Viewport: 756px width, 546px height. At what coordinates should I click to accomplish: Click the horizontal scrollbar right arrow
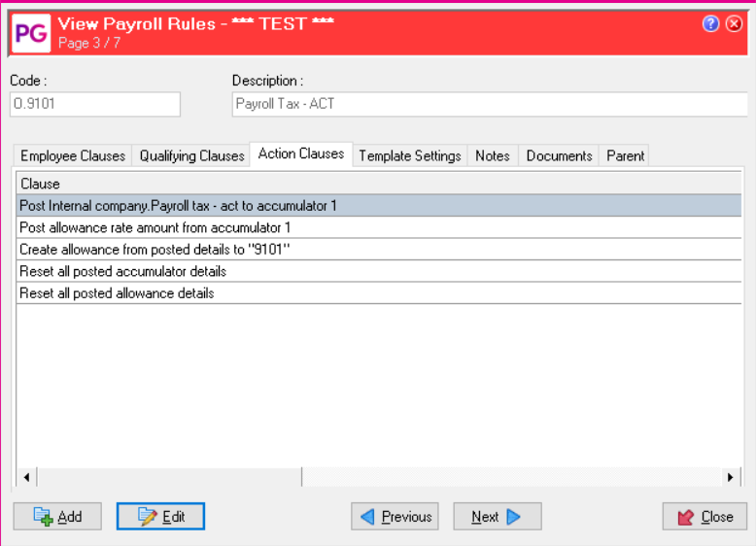click(730, 477)
